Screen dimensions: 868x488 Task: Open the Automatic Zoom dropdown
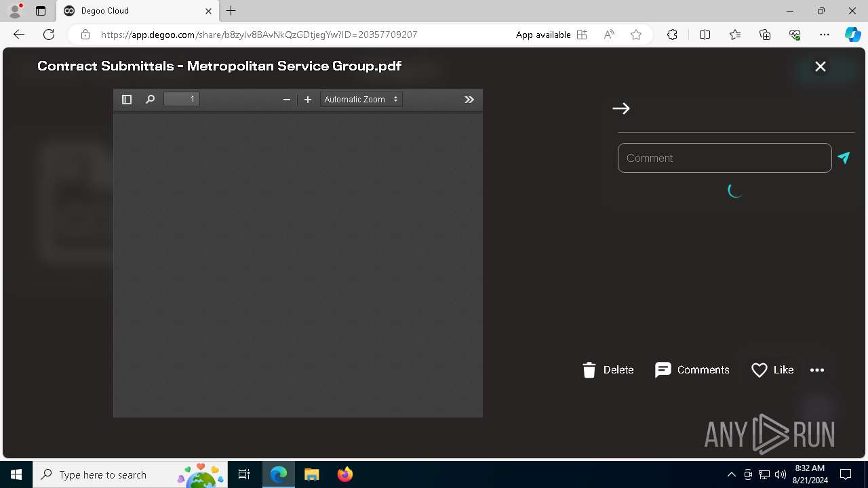pyautogui.click(x=361, y=100)
